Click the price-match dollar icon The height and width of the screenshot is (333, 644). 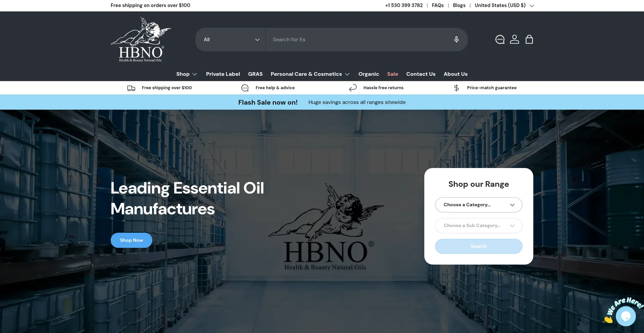point(456,88)
